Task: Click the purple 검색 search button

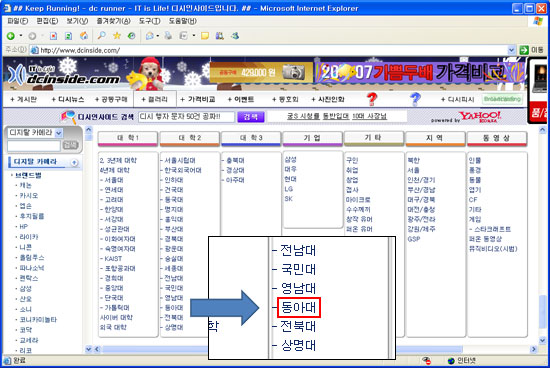Action: [x=250, y=117]
